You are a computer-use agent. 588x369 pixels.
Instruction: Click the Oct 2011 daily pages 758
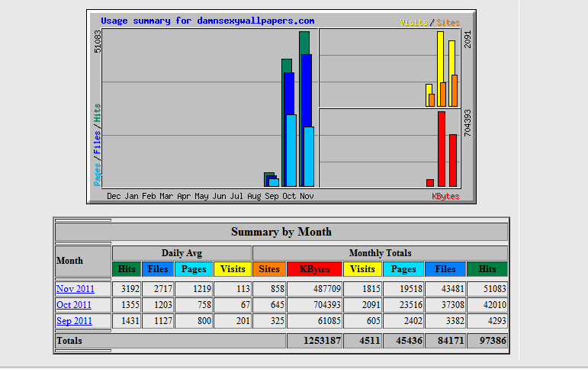(204, 305)
